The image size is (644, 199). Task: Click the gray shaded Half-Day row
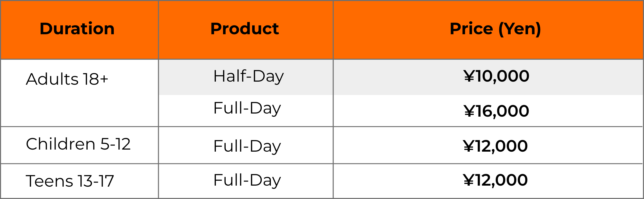point(401,77)
